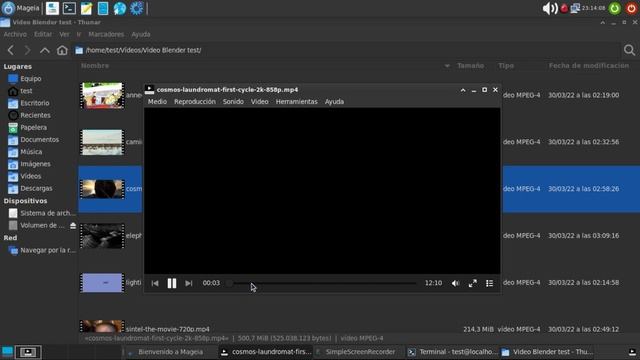The height and width of the screenshot is (360, 640).
Task: Open the Reproducción menu
Action: click(x=195, y=102)
